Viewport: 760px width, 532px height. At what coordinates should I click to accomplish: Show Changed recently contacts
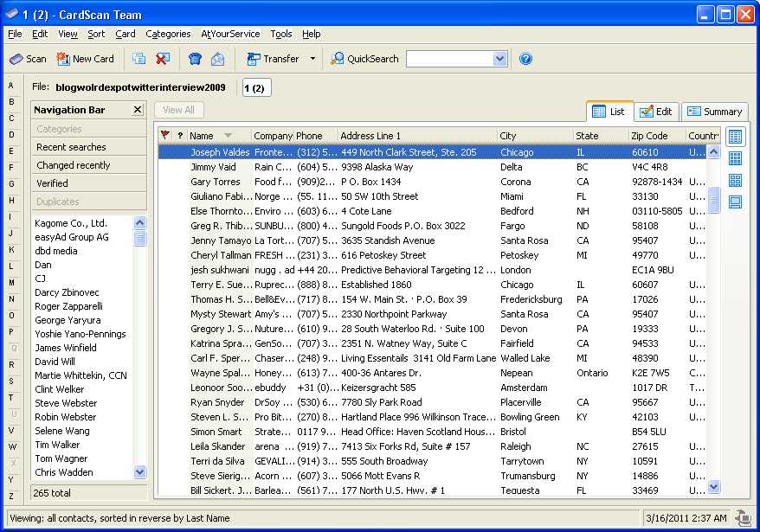pyautogui.click(x=88, y=165)
